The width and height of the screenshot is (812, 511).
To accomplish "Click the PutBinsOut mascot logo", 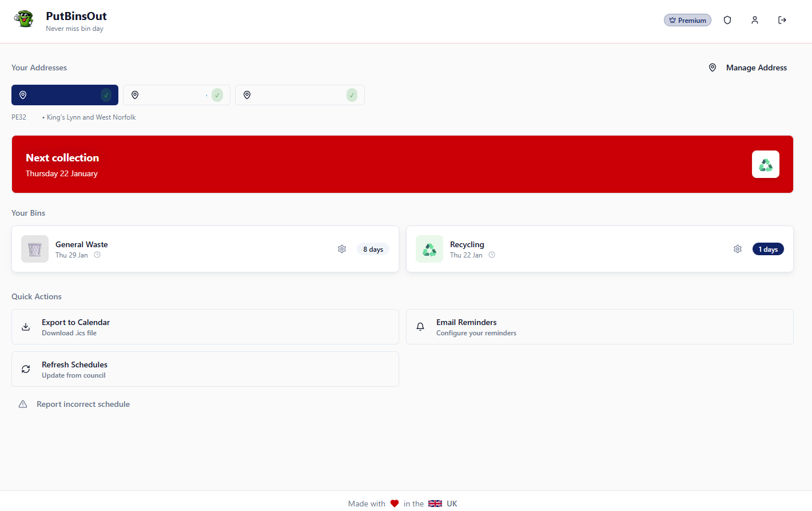I will click(24, 19).
